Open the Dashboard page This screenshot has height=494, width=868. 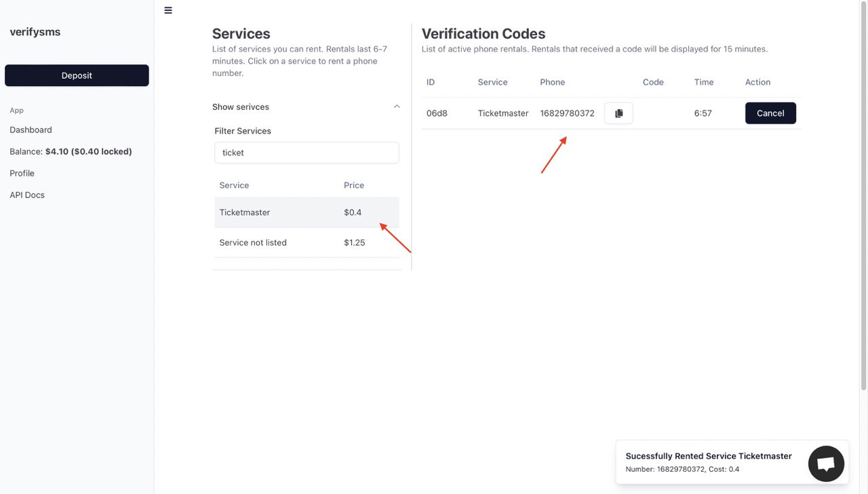pos(31,130)
